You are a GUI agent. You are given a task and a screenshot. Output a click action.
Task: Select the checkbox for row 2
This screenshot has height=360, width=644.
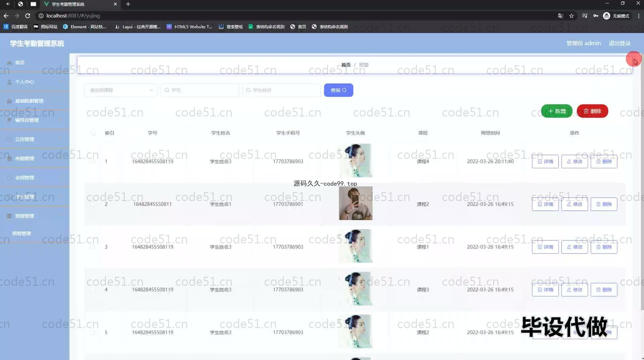(x=93, y=204)
